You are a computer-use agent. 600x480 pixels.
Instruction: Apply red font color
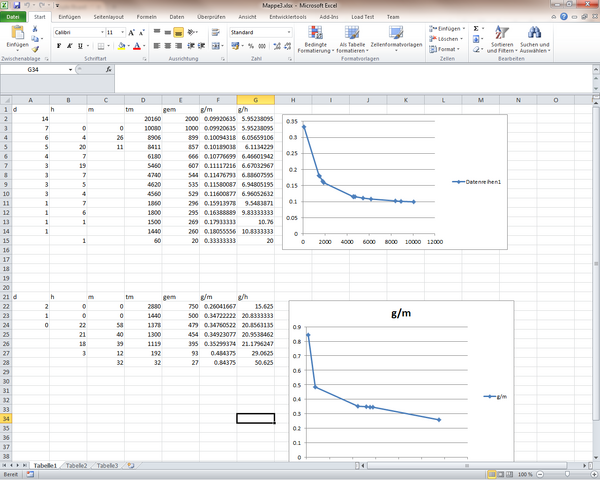coord(137,46)
